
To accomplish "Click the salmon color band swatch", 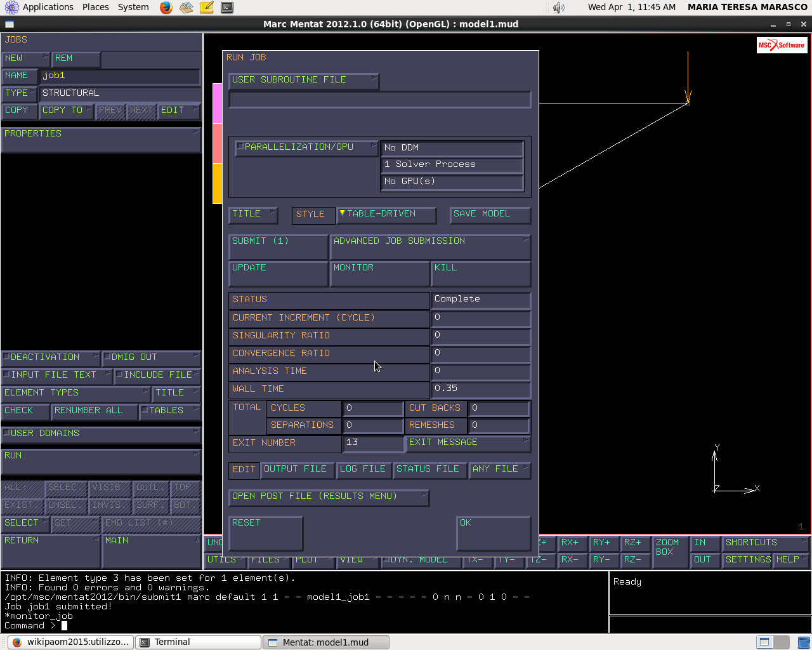I will [x=217, y=143].
